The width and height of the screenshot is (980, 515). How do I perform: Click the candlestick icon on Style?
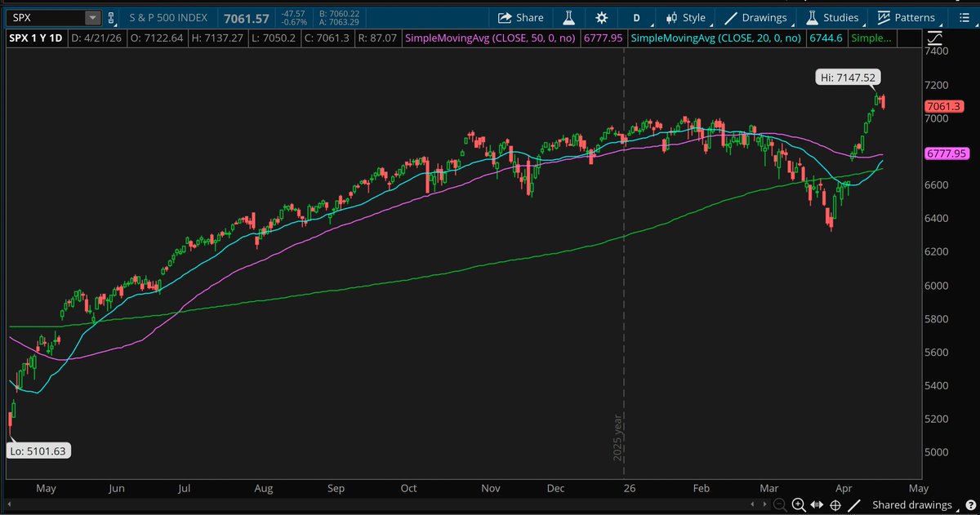[671, 17]
